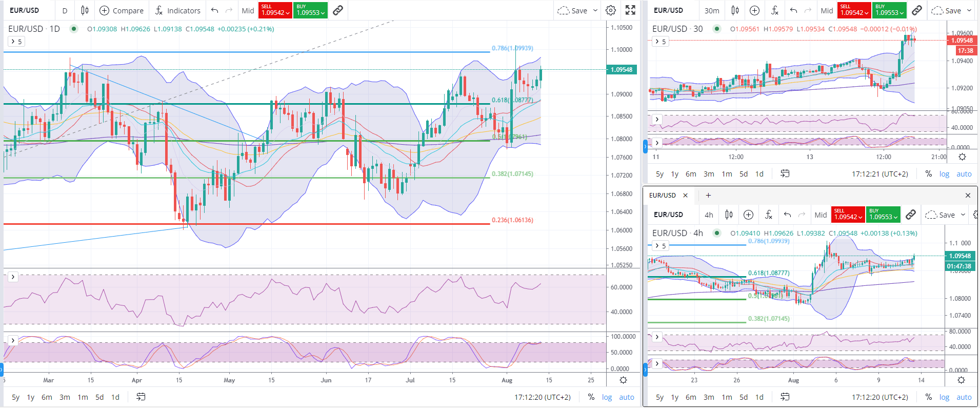This screenshot has height=408, width=980.
Task: Open Indicators in the daily chart toolbar
Action: pyautogui.click(x=177, y=10)
